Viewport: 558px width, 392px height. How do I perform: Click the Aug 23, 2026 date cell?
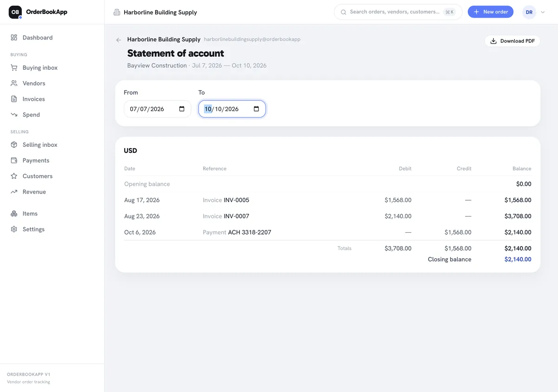142,216
